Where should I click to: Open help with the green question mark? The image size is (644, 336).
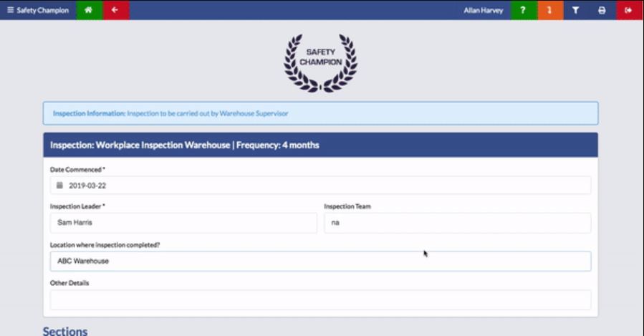523,10
